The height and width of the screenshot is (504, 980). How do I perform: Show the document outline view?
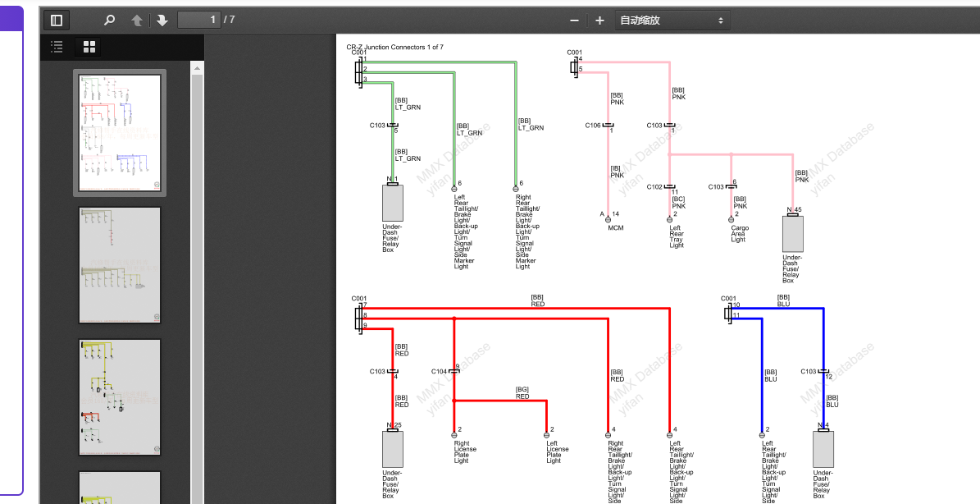[x=57, y=46]
